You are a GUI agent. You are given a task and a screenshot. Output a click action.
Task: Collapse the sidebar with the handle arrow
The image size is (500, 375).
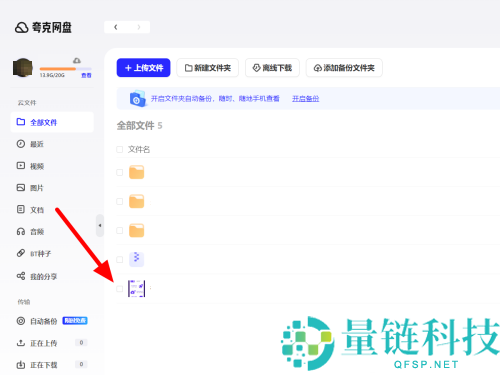[100, 226]
